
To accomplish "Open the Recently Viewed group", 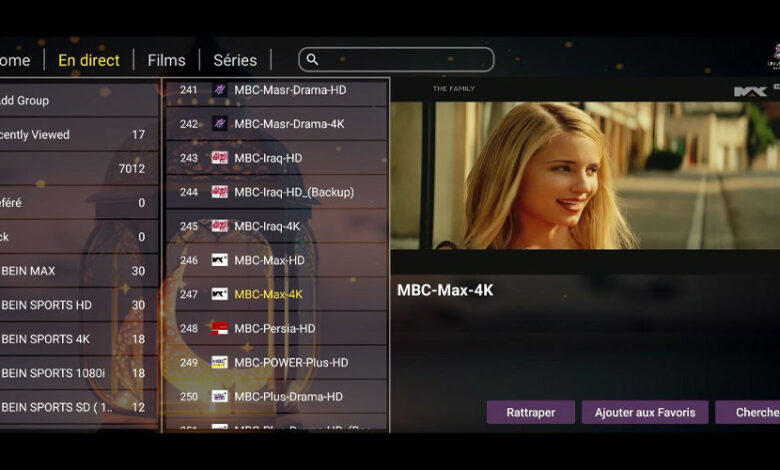I will (x=75, y=135).
